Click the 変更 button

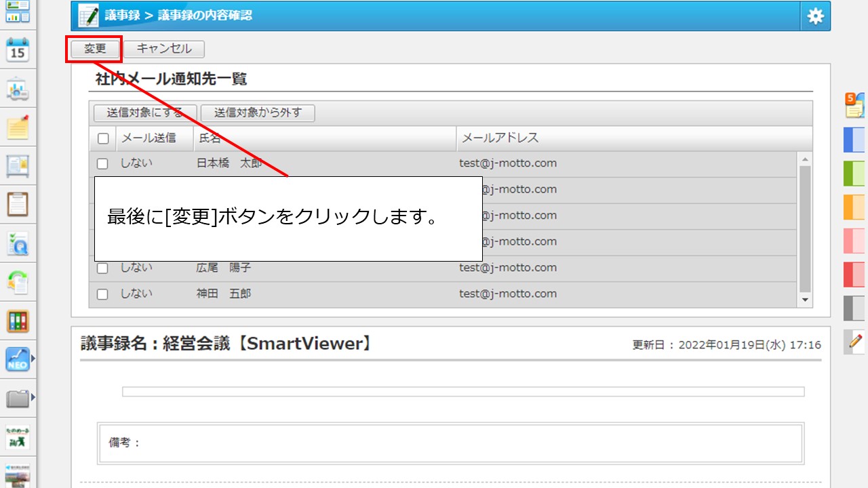(x=95, y=49)
